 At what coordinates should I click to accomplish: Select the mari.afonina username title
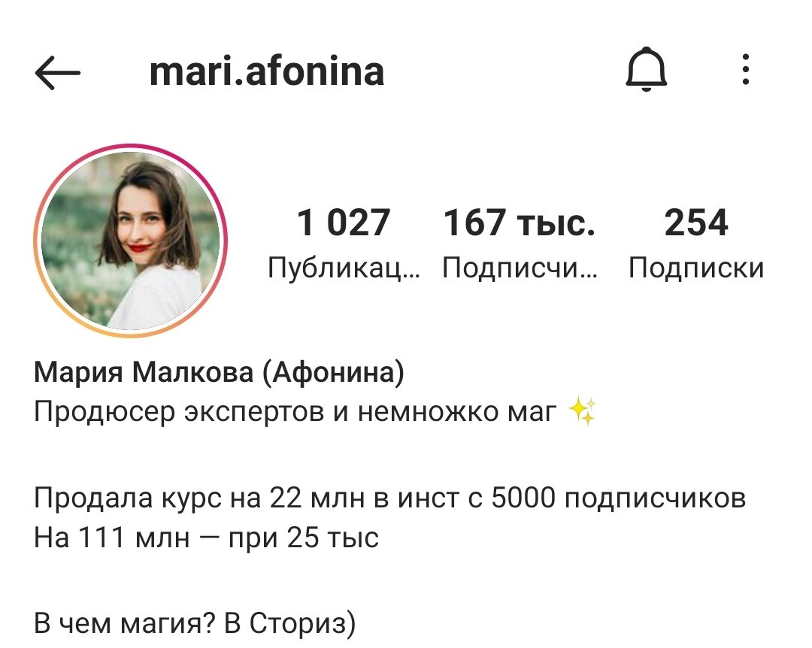click(267, 71)
